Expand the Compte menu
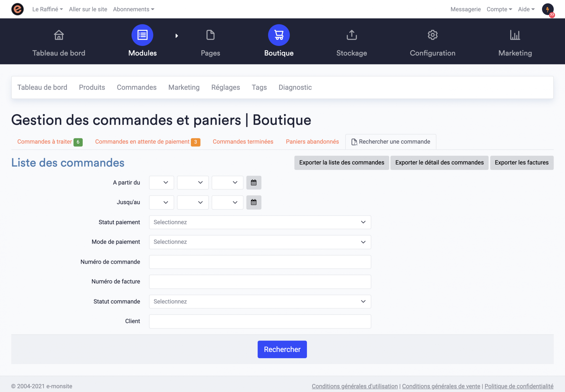Screen dimensions: 565x392 coord(499,9)
